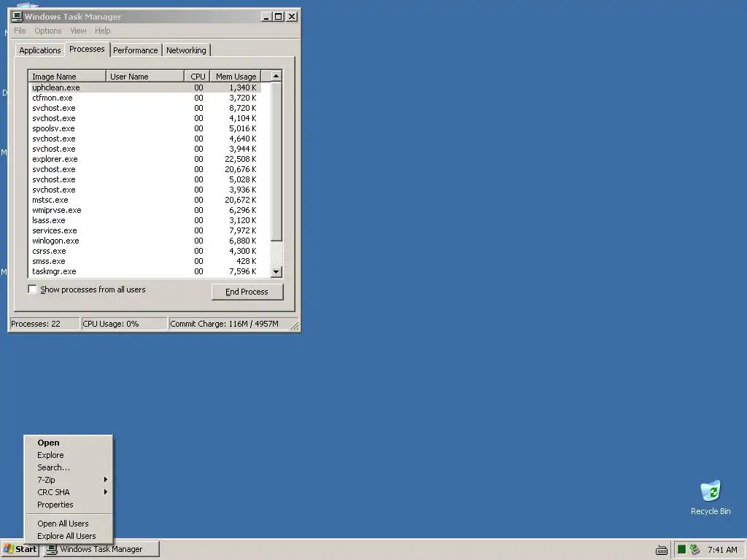Image resolution: width=747 pixels, height=560 pixels.
Task: Click the 22,508 K memory value
Action: [x=241, y=159]
